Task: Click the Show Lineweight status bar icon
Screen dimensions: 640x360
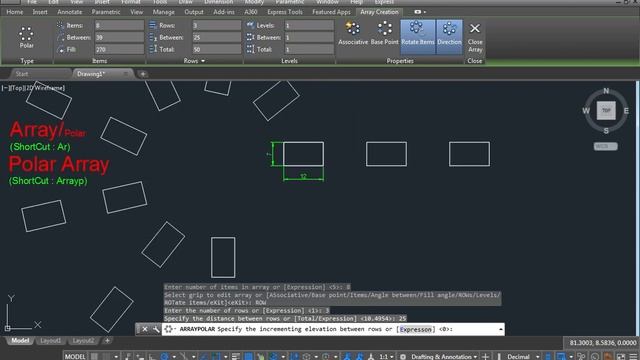Action: pyautogui.click(x=236, y=356)
